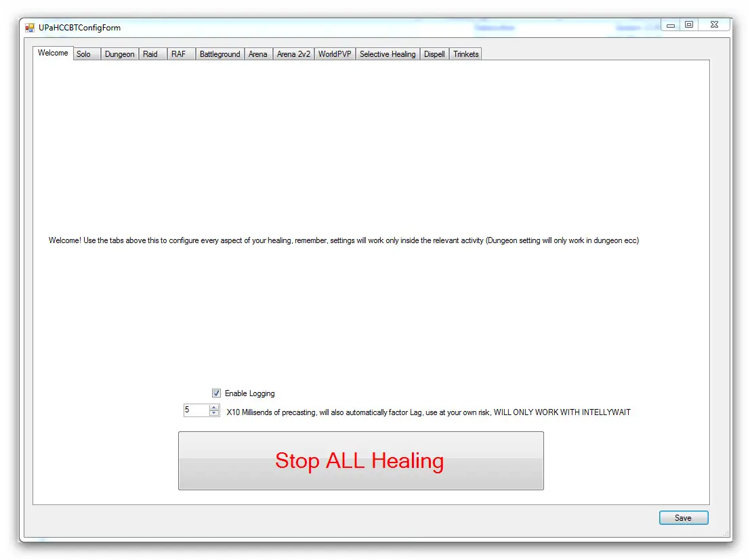The image size is (750, 560).
Task: Switch to the Arena tab
Action: 257,54
